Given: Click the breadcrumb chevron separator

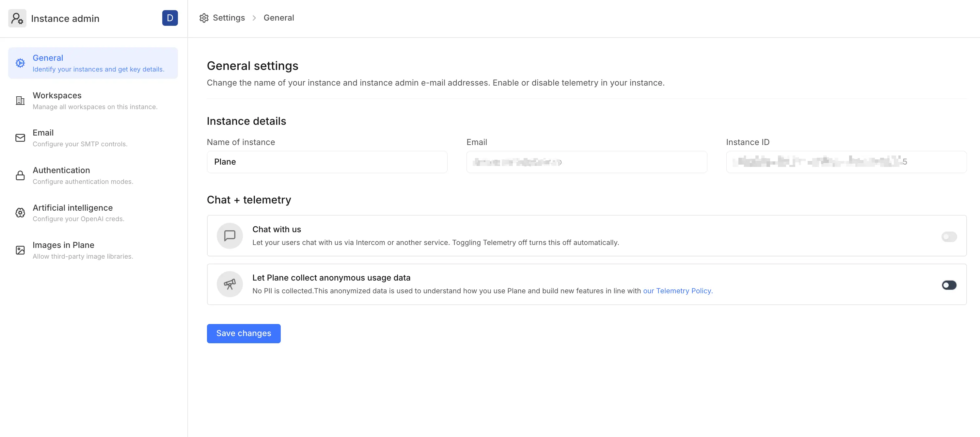Looking at the screenshot, I should click(254, 18).
